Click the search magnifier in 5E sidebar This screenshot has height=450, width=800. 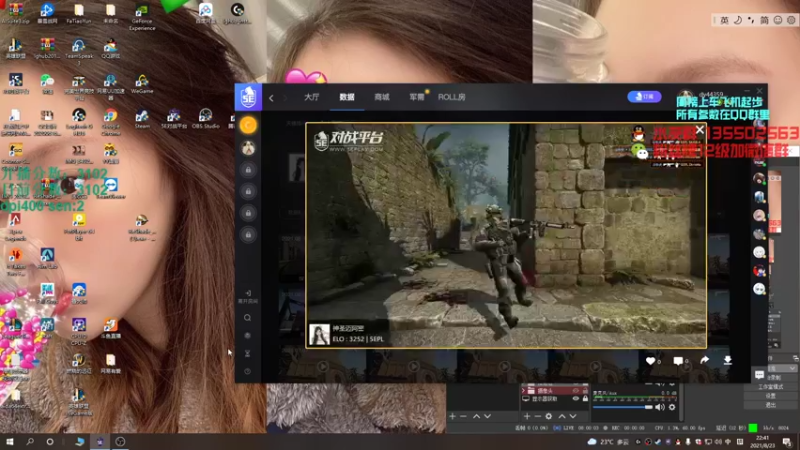[x=247, y=318]
